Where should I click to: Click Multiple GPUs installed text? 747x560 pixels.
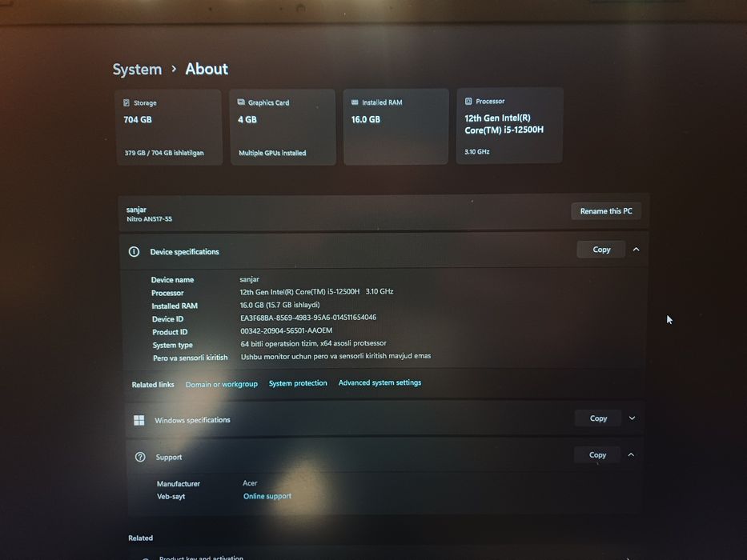(272, 153)
